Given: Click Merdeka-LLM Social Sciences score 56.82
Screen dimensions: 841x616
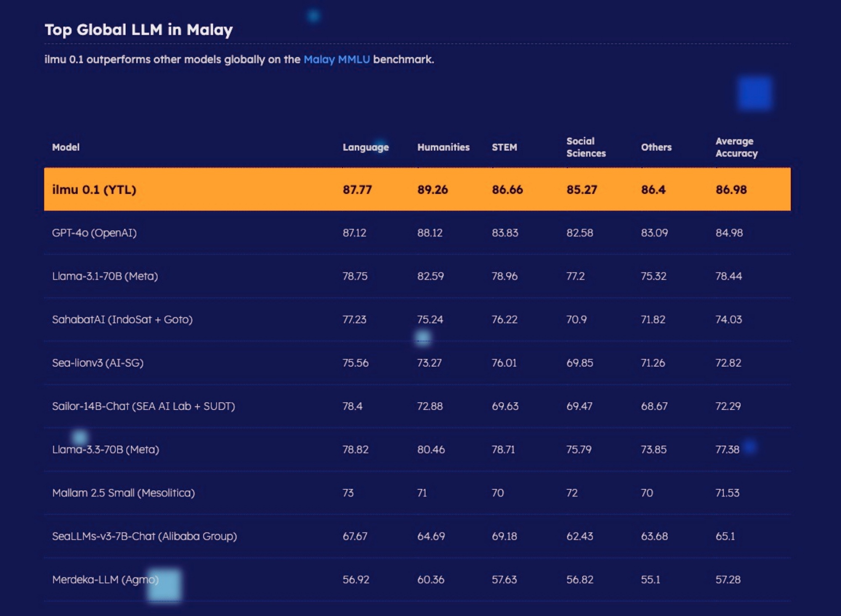Looking at the screenshot, I should click(x=580, y=579).
